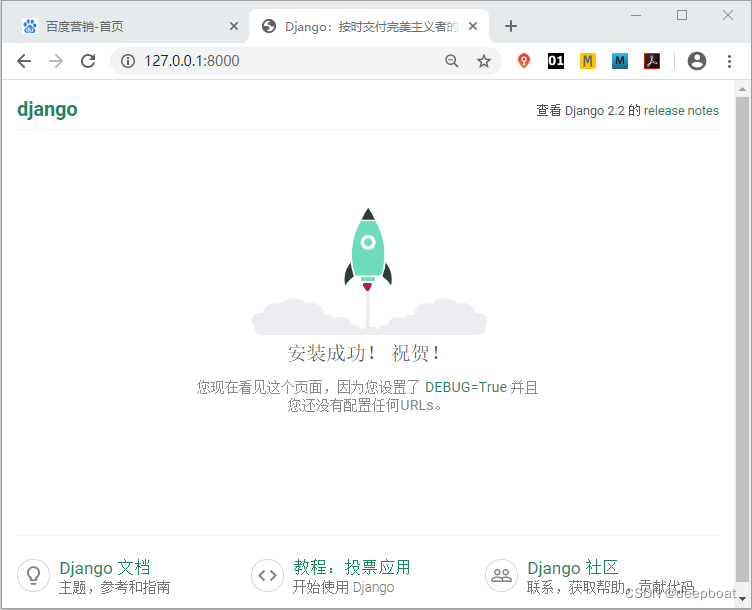The image size is (752, 610).
Task: Open the Django 社区 link
Action: 573,568
